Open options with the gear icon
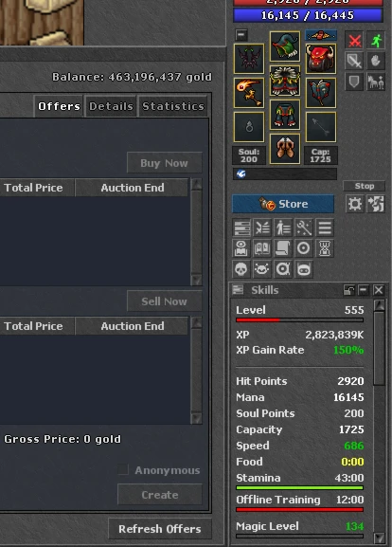 click(354, 204)
